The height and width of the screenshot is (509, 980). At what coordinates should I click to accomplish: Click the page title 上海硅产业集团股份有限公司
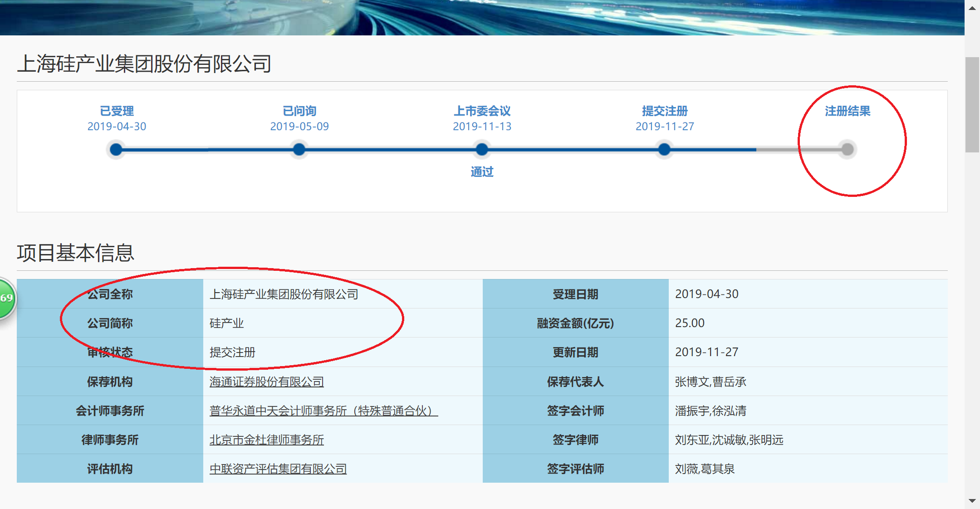[144, 64]
